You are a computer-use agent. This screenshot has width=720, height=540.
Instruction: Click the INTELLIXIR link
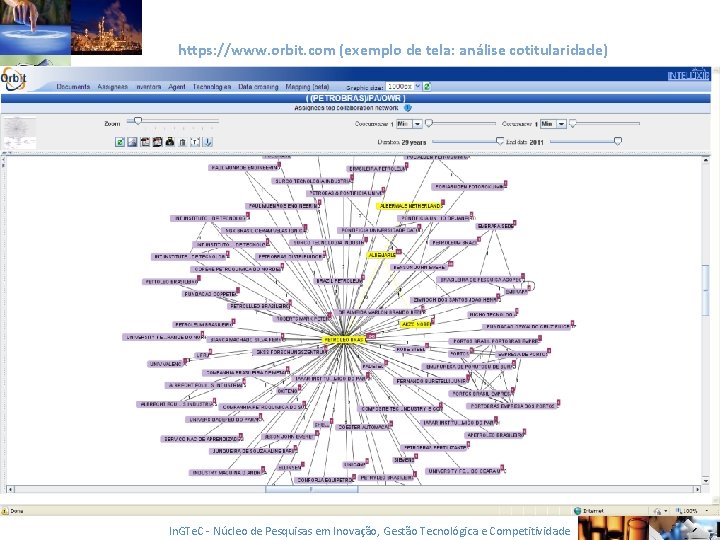tap(688, 75)
